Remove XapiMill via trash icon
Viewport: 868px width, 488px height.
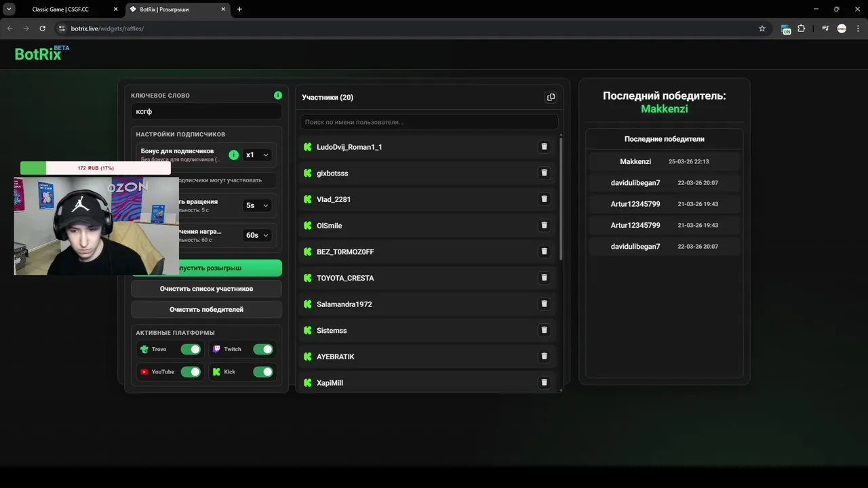[x=544, y=382]
